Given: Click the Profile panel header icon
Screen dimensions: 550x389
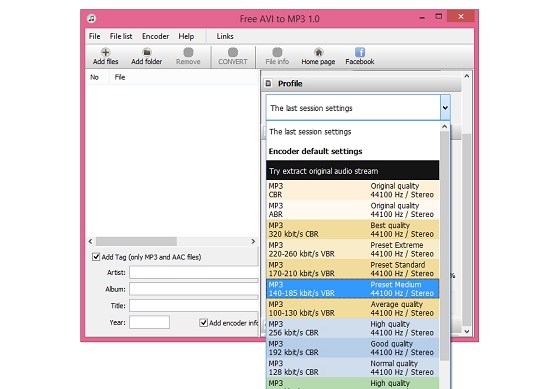Looking at the screenshot, I should click(x=269, y=83).
